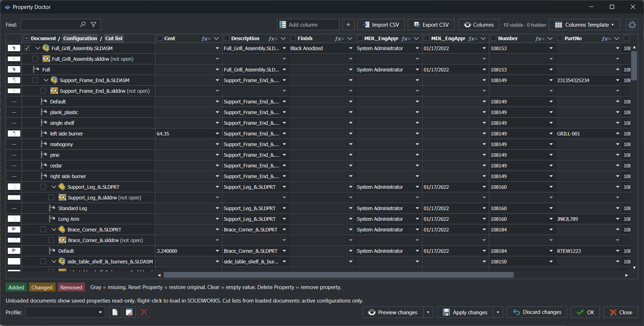The height and width of the screenshot is (326, 644).
Task: Collapse the Support_Frame_End_&.SLDASM node
Action: [46, 80]
